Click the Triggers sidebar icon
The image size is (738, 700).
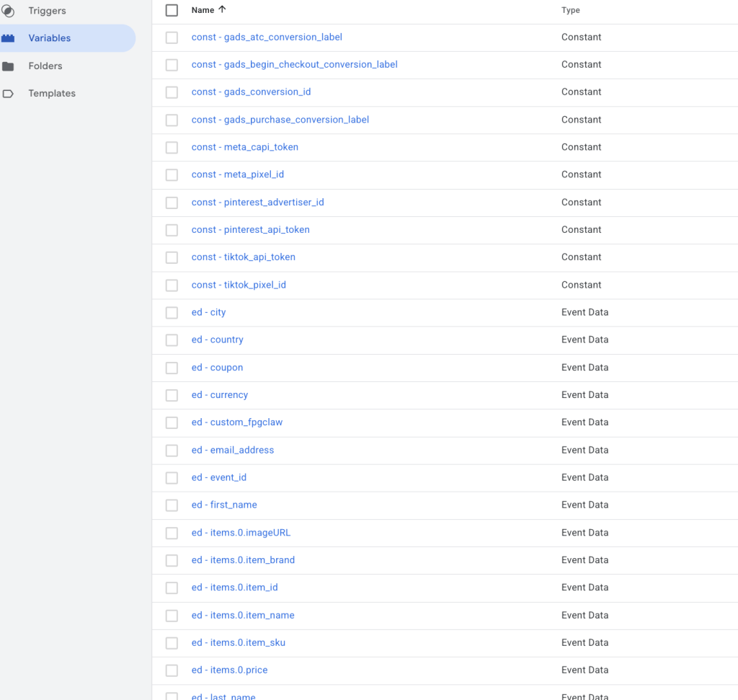(x=7, y=10)
